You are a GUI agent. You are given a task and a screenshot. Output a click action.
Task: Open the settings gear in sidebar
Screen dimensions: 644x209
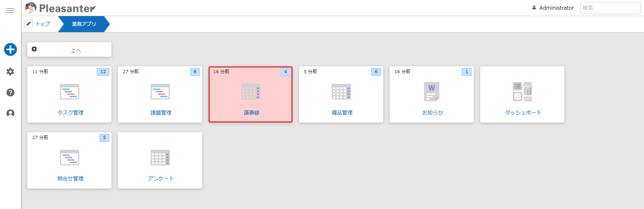coord(10,72)
